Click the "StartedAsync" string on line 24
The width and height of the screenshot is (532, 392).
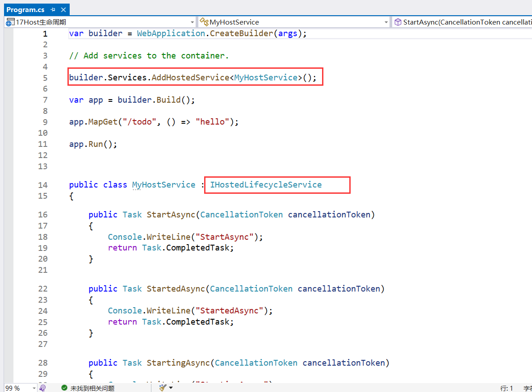[229, 311]
